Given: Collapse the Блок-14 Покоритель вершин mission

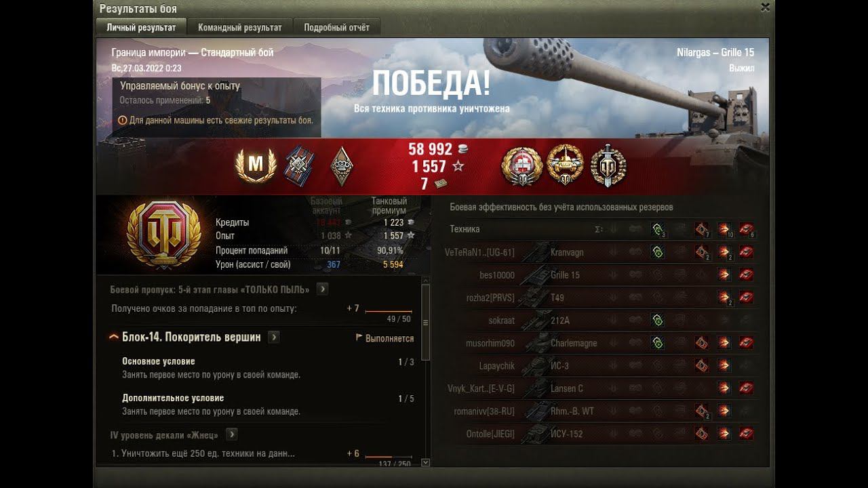Looking at the screenshot, I should [x=114, y=338].
